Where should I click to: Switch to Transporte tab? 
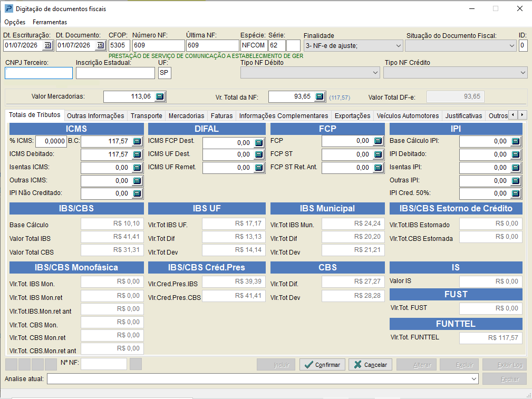147,116
